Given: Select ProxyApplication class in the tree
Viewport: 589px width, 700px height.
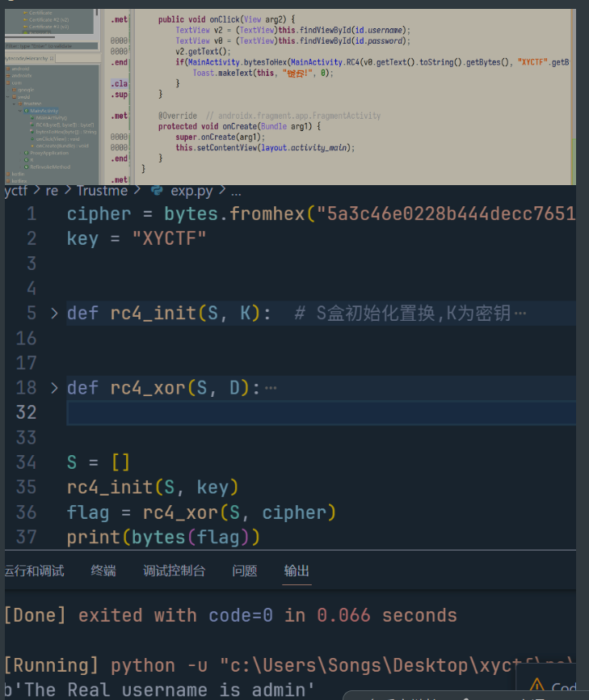Looking at the screenshot, I should pos(49,152).
